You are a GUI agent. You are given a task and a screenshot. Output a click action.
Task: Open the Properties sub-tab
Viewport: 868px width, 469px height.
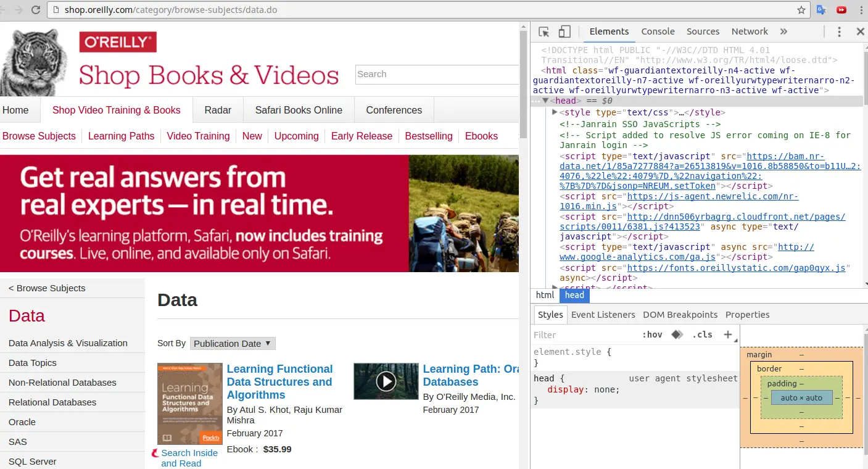pos(747,315)
